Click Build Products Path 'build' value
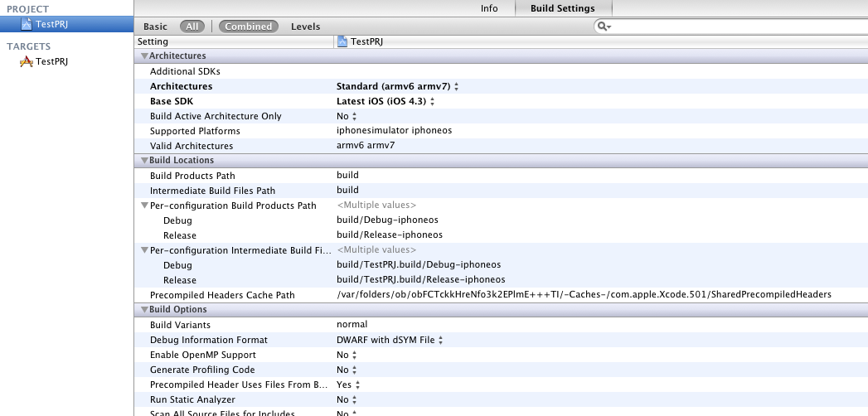Screen dimensions: 868x416 tap(347, 175)
